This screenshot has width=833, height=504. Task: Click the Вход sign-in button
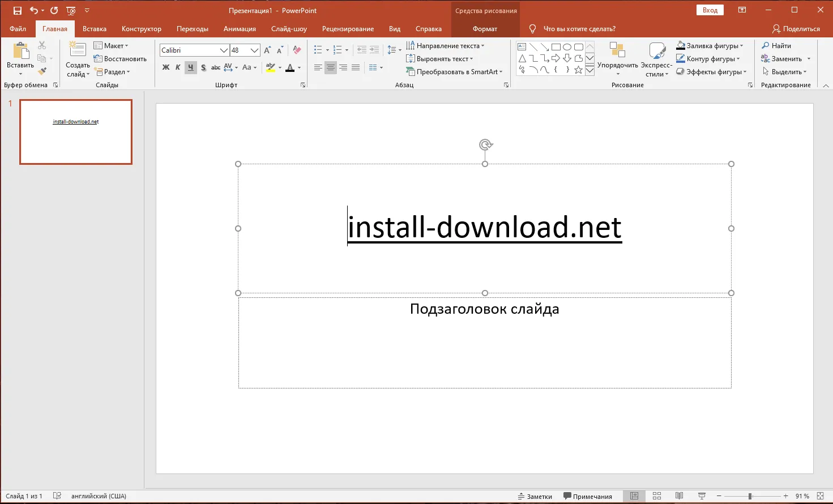(710, 10)
